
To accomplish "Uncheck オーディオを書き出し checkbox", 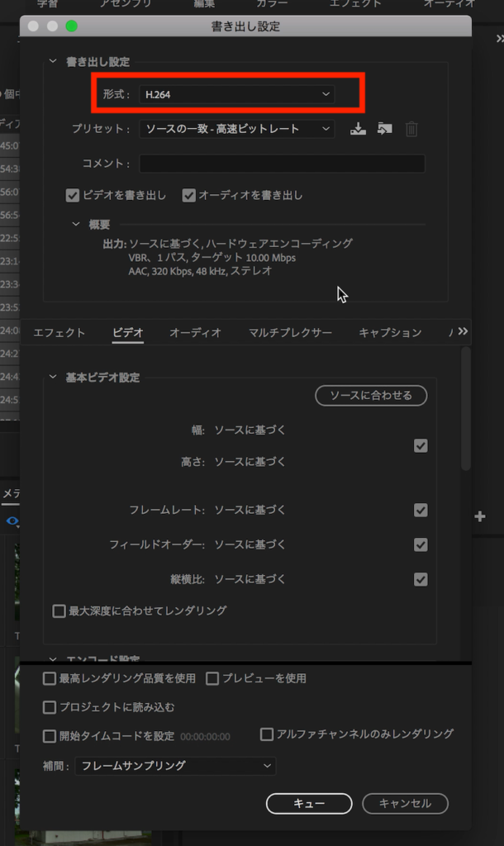I will 188,195.
